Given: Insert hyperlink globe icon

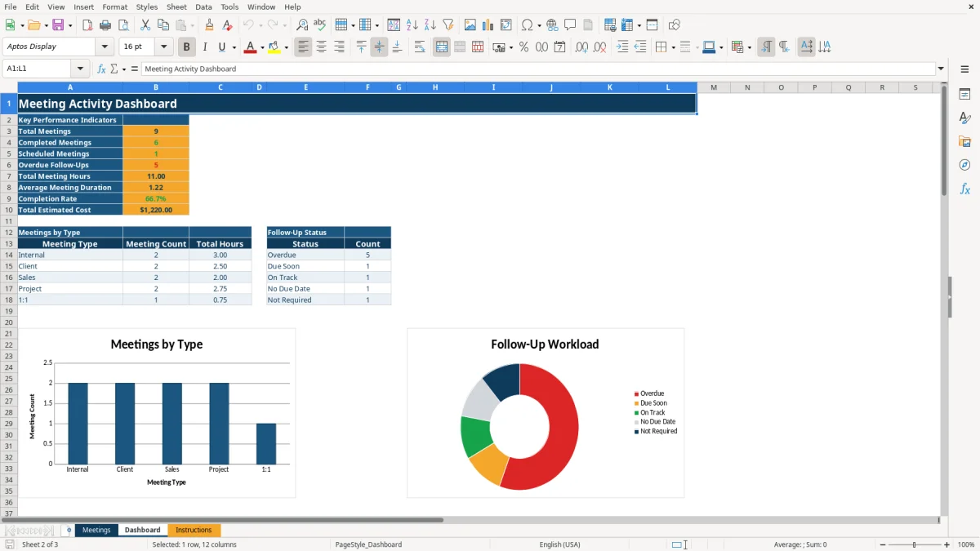Looking at the screenshot, I should [x=552, y=25].
